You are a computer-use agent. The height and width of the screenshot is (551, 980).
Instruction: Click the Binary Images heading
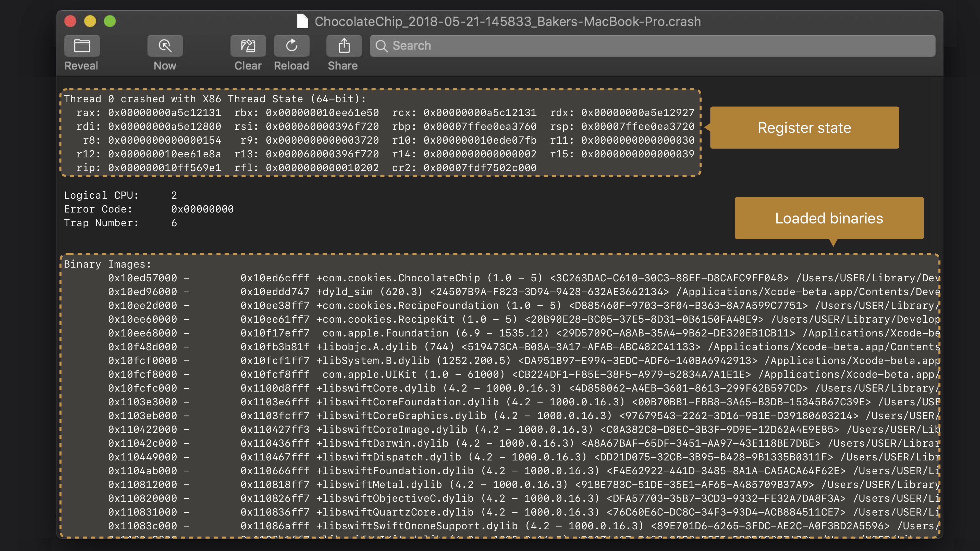pos(107,264)
